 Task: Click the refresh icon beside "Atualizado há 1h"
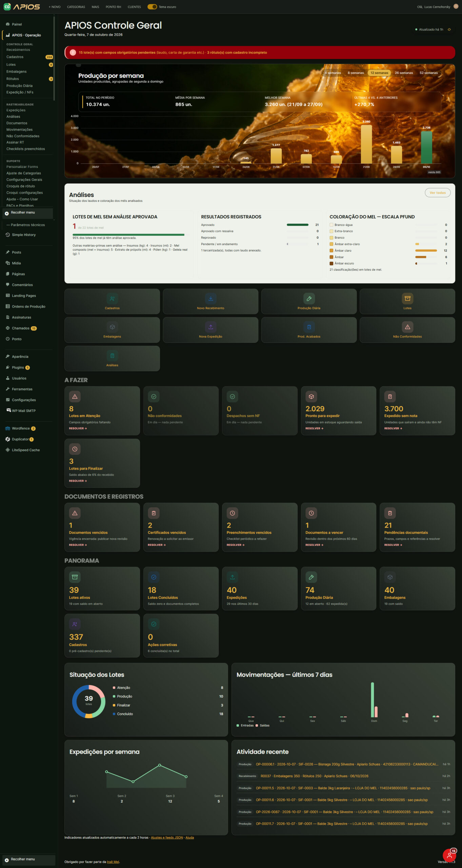point(449,29)
